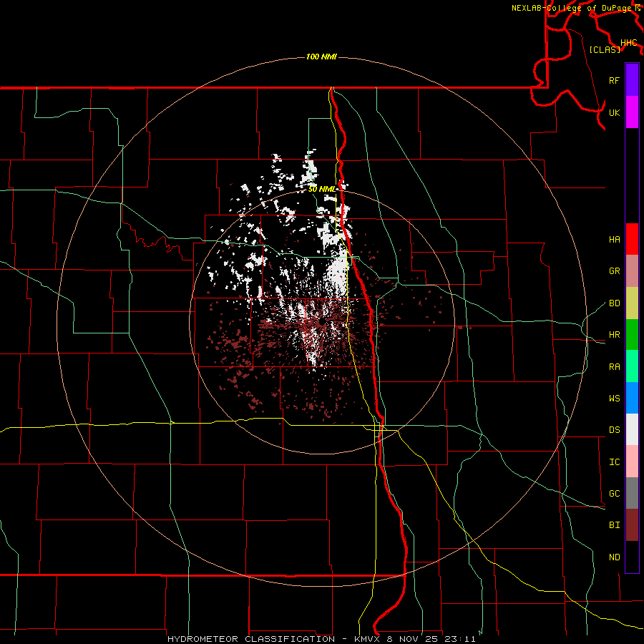Click the HA red legend swatch
Viewport: 644px width, 644px height.
click(x=632, y=239)
